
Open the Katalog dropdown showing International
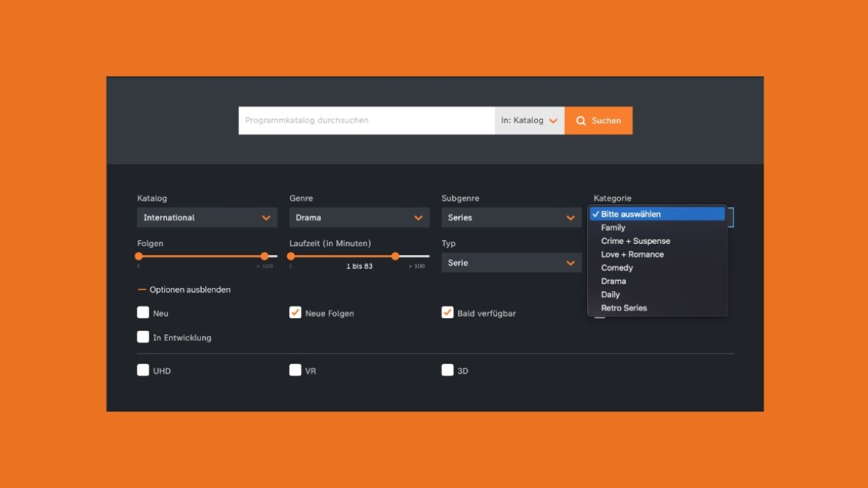[207, 218]
